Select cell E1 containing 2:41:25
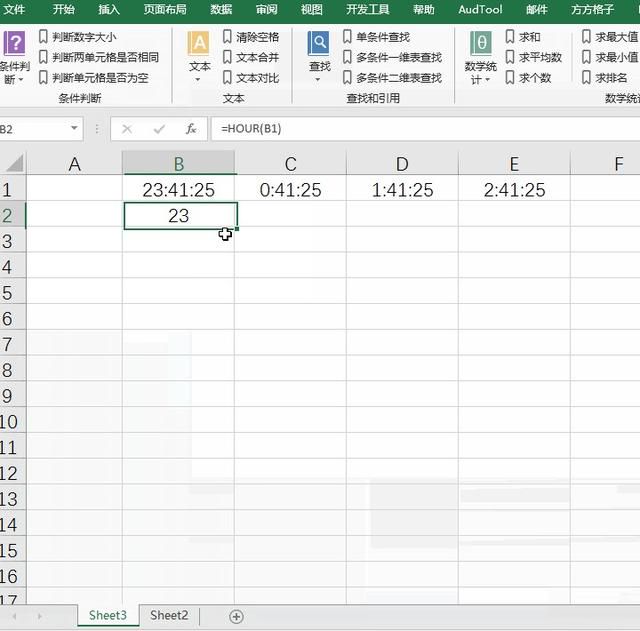This screenshot has height=631, width=640. (514, 189)
